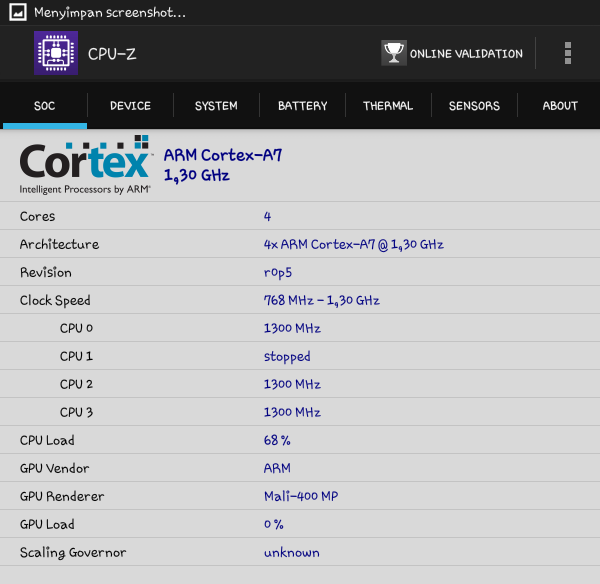This screenshot has height=584, width=600.
Task: Tap the 'Mali-400 MP' value
Action: 301,496
